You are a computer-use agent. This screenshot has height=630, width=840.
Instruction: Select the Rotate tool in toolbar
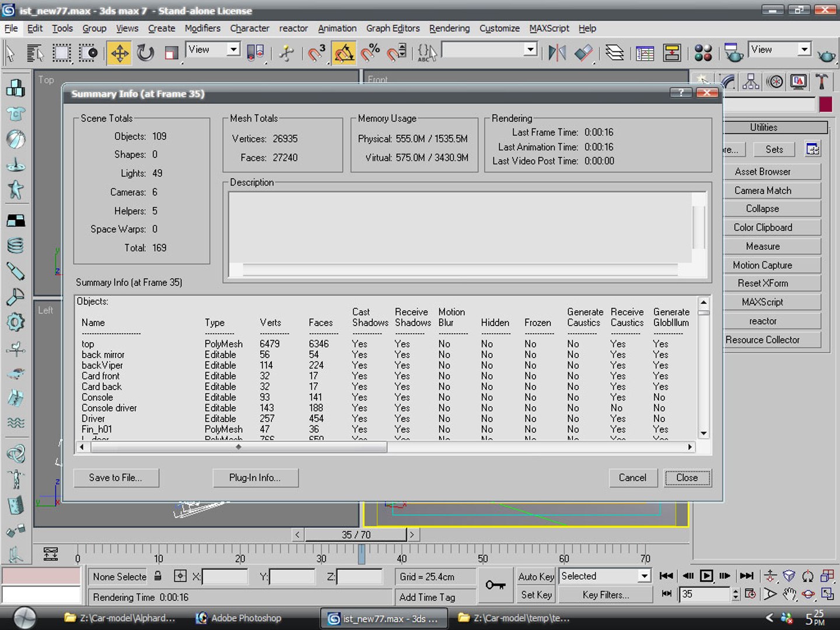tap(145, 54)
